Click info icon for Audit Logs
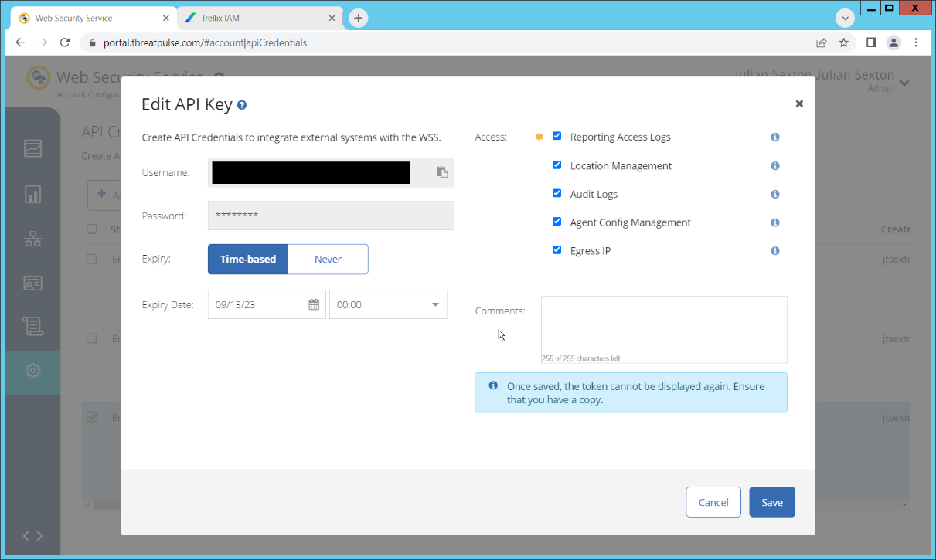Viewport: 936px width, 560px height. click(x=775, y=195)
